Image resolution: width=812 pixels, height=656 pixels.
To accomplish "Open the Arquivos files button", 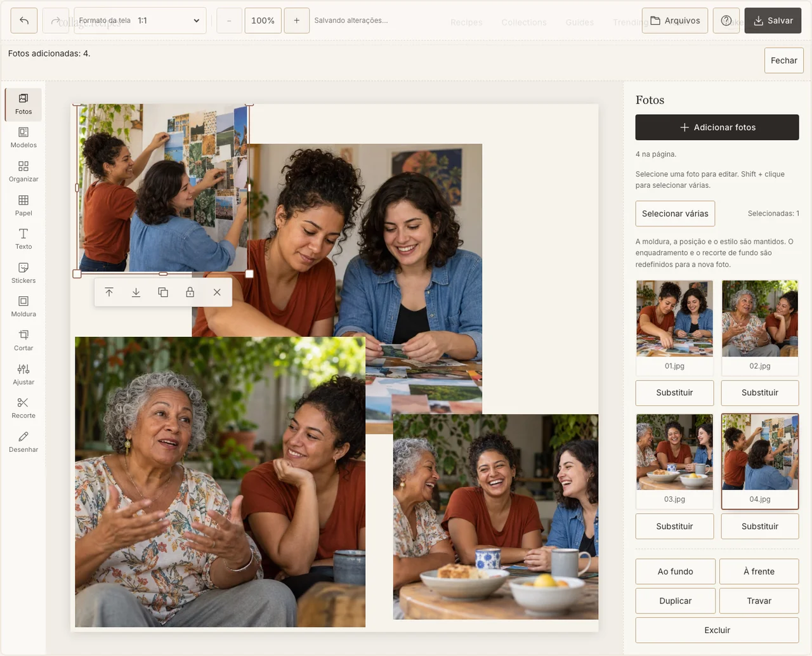I will pos(675,20).
